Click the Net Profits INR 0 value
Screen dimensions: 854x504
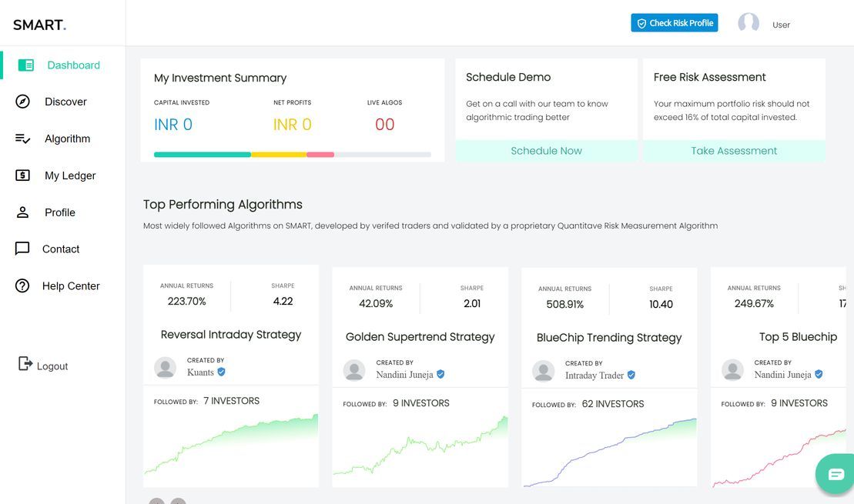pyautogui.click(x=292, y=125)
